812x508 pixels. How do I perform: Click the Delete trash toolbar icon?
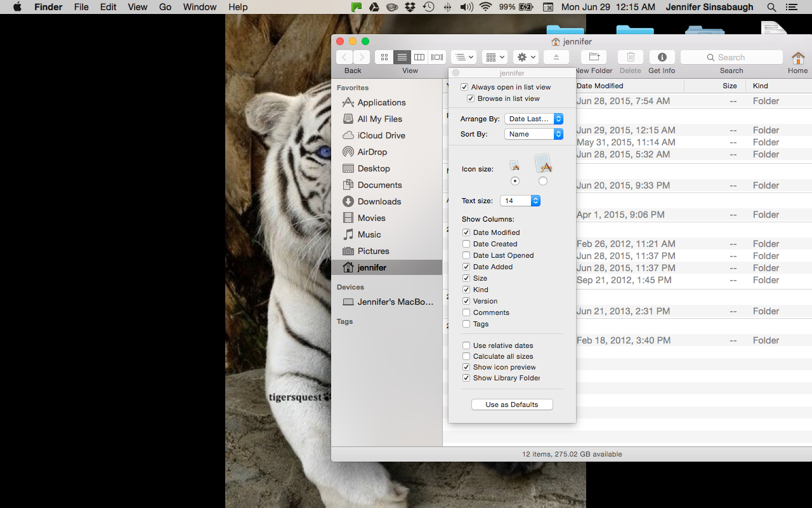pyautogui.click(x=631, y=57)
